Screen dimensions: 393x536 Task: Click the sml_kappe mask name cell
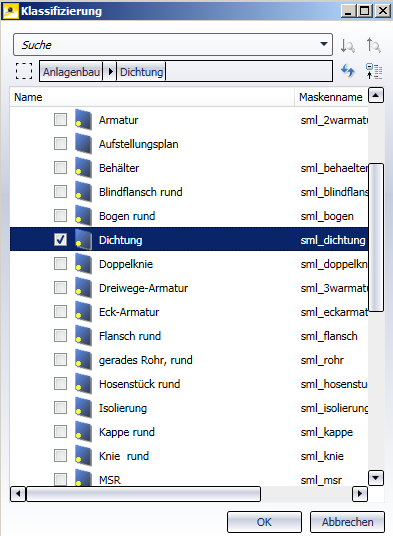(x=326, y=432)
